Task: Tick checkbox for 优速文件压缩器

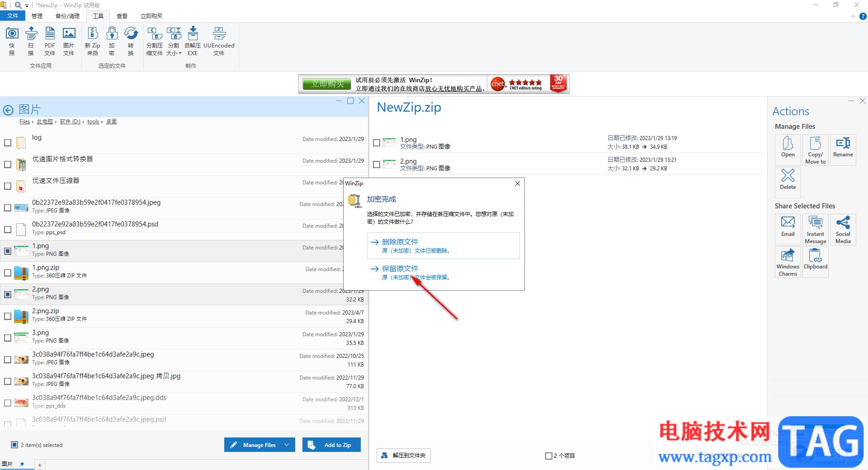Action: (x=8, y=186)
